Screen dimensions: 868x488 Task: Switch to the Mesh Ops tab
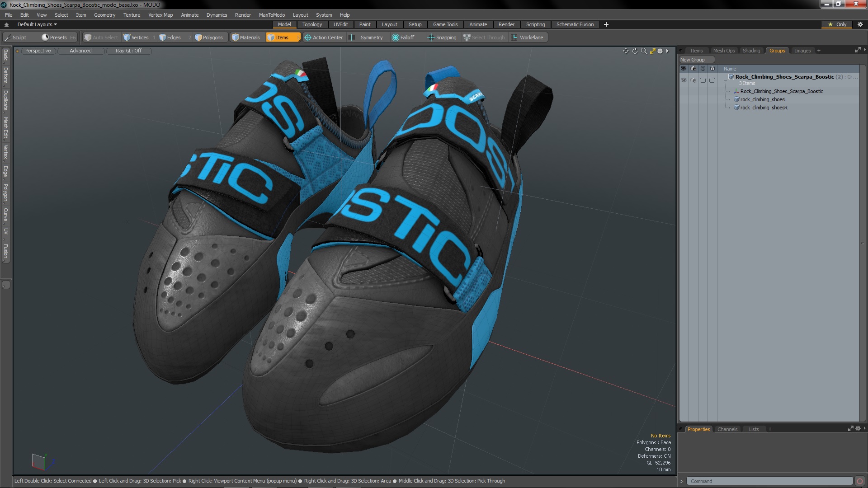(724, 51)
